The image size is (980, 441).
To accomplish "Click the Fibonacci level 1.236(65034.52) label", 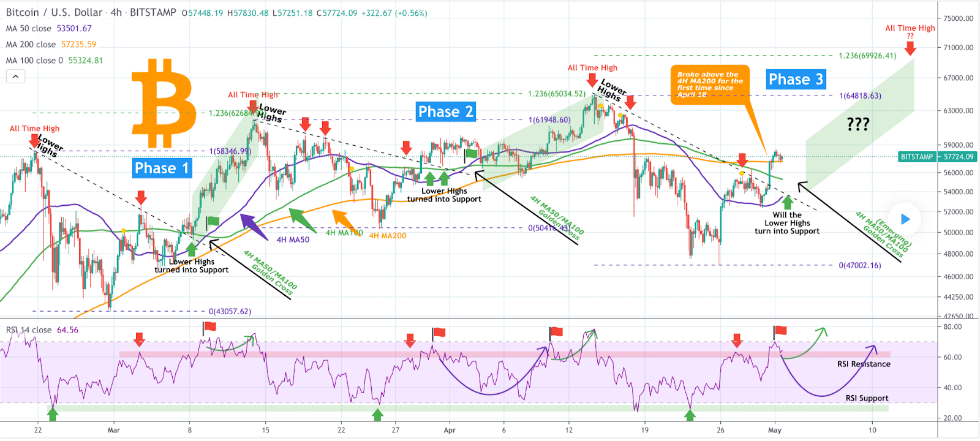I will pos(557,94).
